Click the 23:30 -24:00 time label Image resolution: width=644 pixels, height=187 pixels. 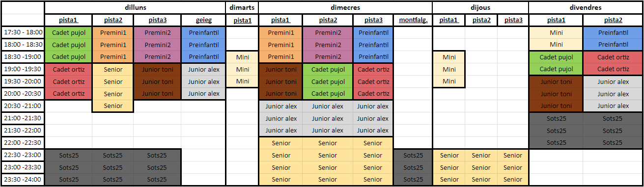[x=23, y=180]
